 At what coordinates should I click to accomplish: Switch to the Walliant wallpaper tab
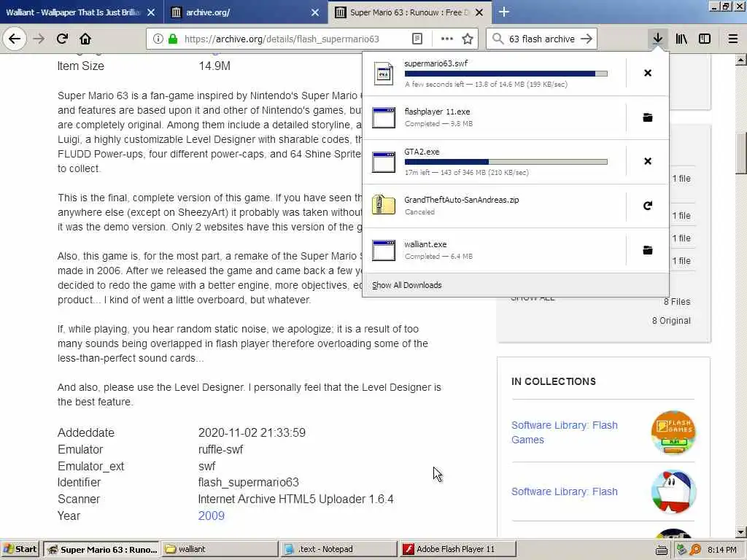73,12
